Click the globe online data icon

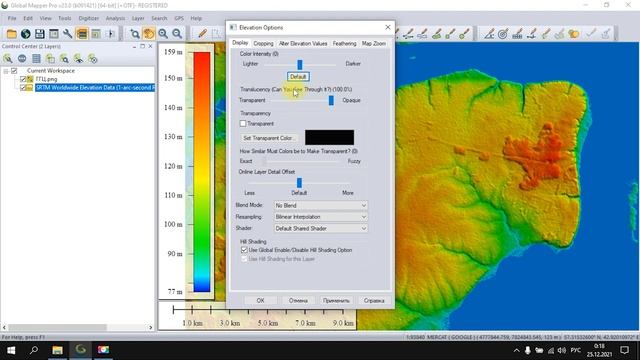(x=26, y=33)
